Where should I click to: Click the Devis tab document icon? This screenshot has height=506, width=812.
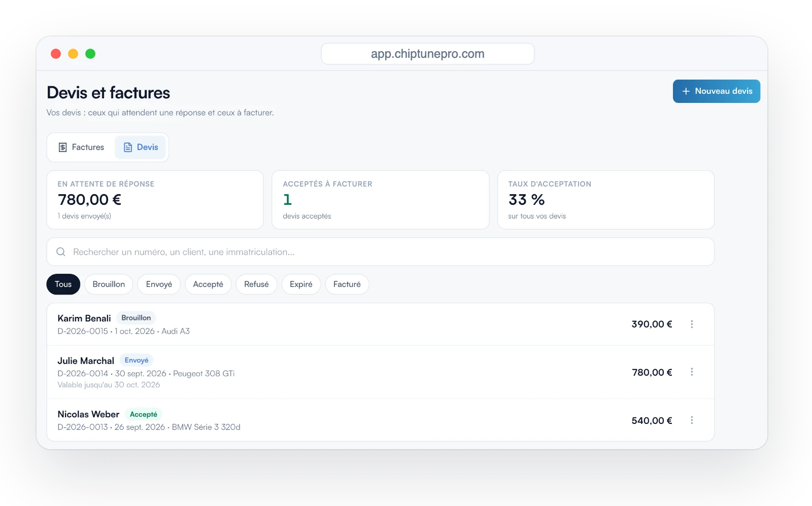pos(128,147)
